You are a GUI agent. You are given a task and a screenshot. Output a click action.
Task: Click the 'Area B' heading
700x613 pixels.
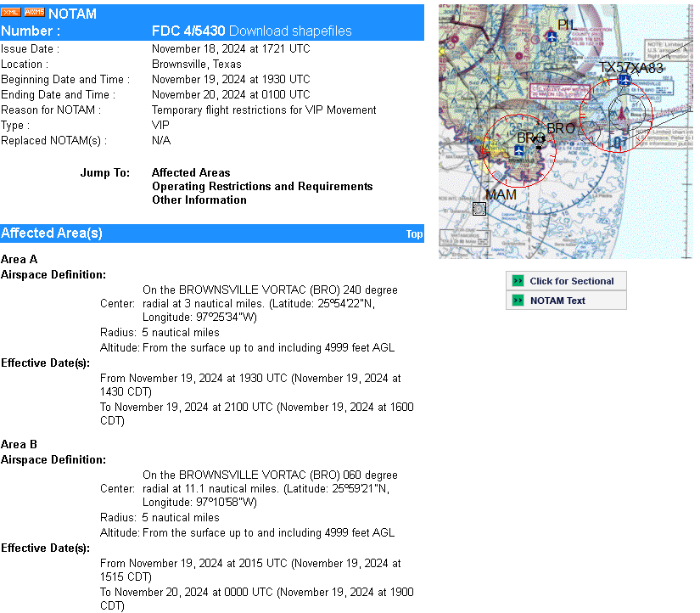click(x=20, y=444)
